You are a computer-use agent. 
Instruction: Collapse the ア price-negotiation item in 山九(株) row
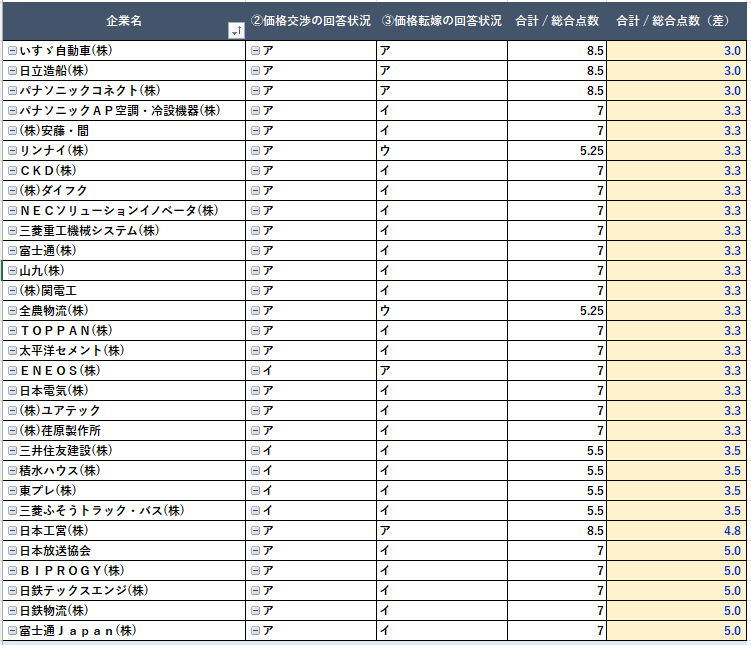pyautogui.click(x=255, y=271)
